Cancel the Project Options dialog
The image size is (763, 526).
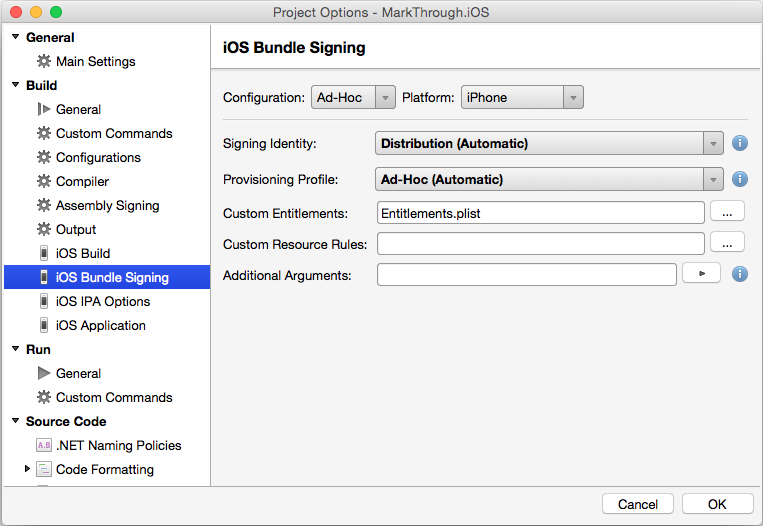click(637, 504)
